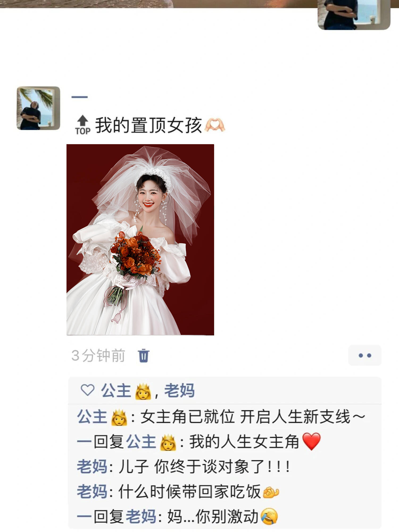Image resolution: width=399 pixels, height=532 pixels.
Task: Tap the crying-laughing emoji in last reply
Action: tap(269, 517)
